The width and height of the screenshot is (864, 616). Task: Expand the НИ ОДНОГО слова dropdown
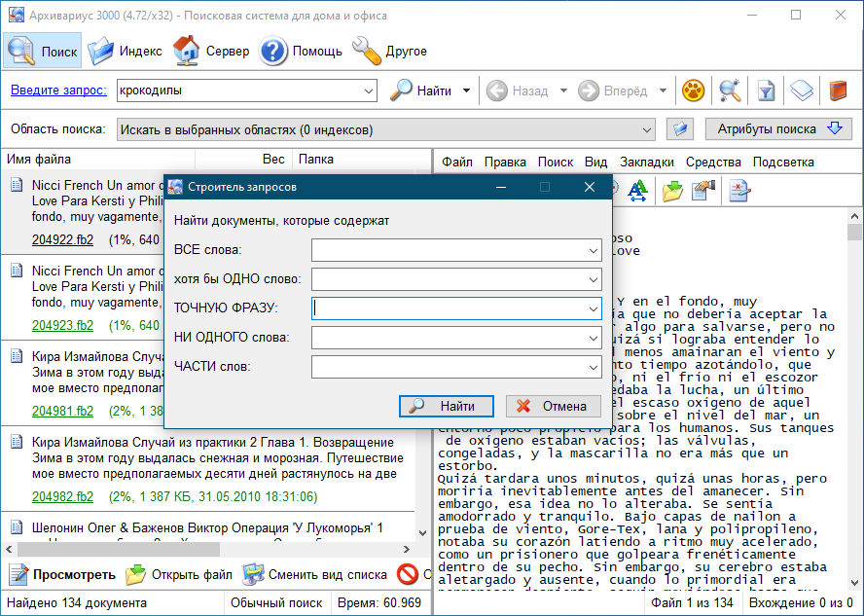coord(594,339)
